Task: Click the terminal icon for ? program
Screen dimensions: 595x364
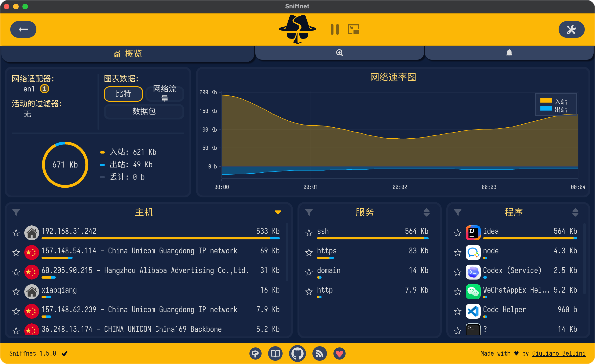Action: [473, 329]
